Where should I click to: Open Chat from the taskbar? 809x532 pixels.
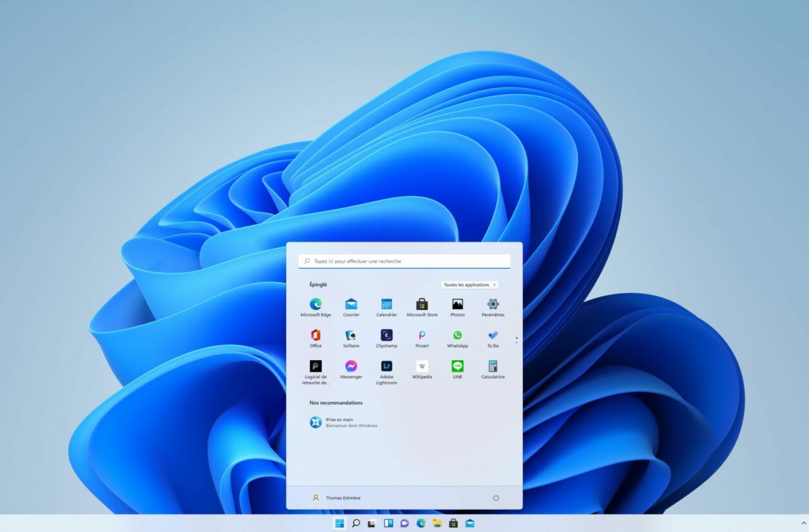click(x=404, y=523)
